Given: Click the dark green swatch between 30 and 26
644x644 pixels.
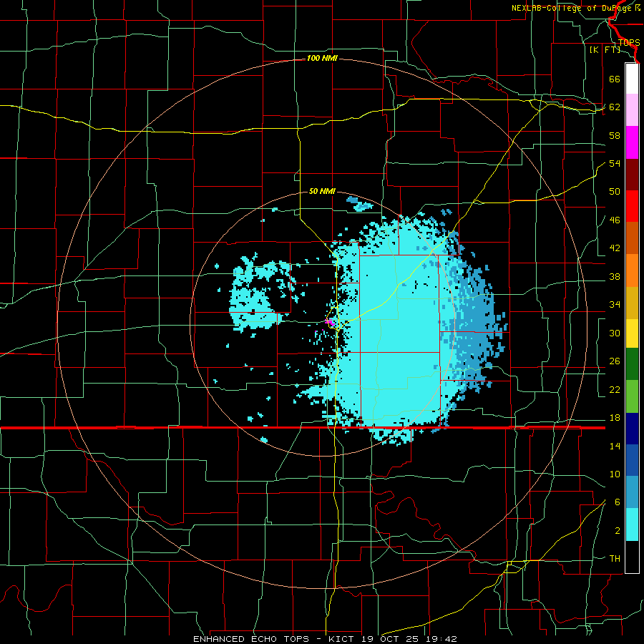Looking at the screenshot, I should pyautogui.click(x=632, y=364).
